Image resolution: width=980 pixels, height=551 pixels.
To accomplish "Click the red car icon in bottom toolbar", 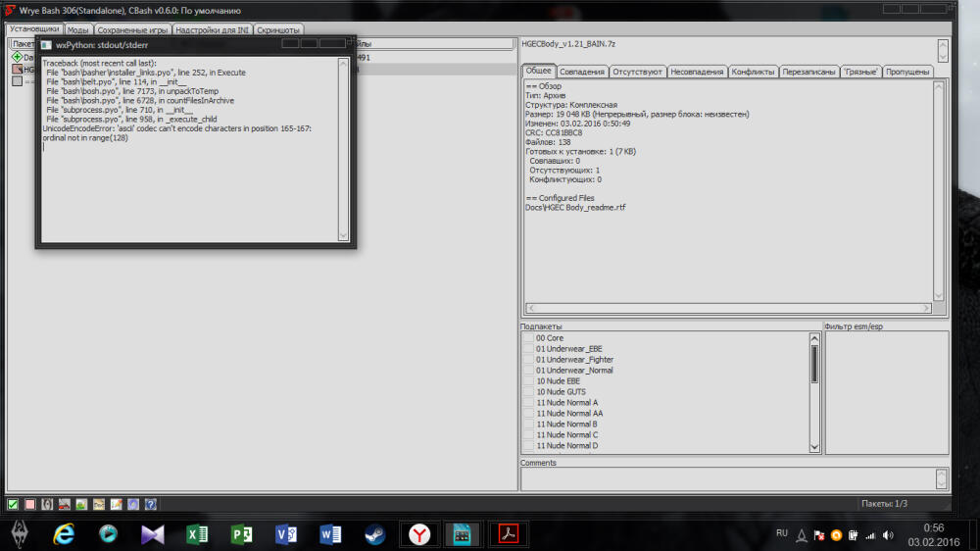I will tap(65, 504).
